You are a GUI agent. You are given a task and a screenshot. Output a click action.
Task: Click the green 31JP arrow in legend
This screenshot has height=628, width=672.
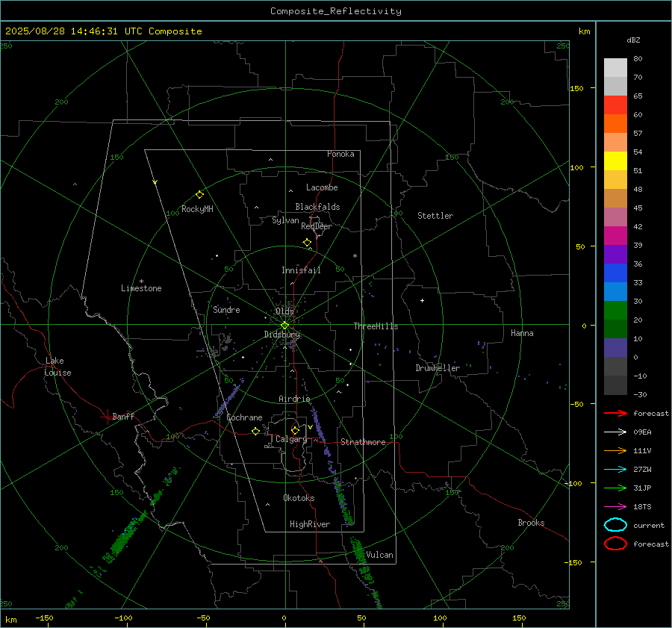[615, 488]
